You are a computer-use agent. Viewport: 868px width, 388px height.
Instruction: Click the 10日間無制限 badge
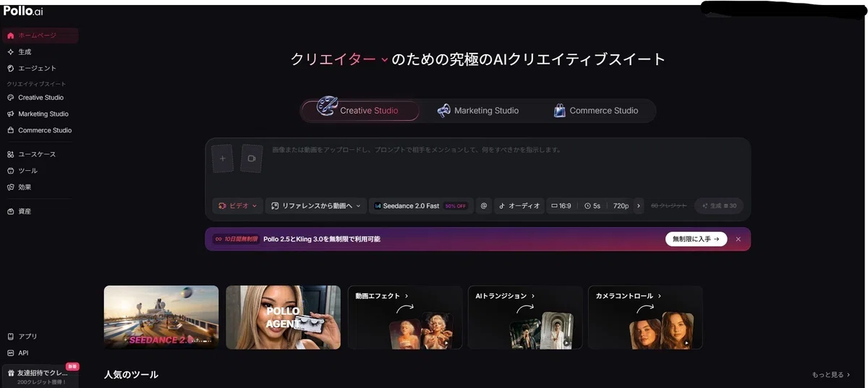[235, 239]
